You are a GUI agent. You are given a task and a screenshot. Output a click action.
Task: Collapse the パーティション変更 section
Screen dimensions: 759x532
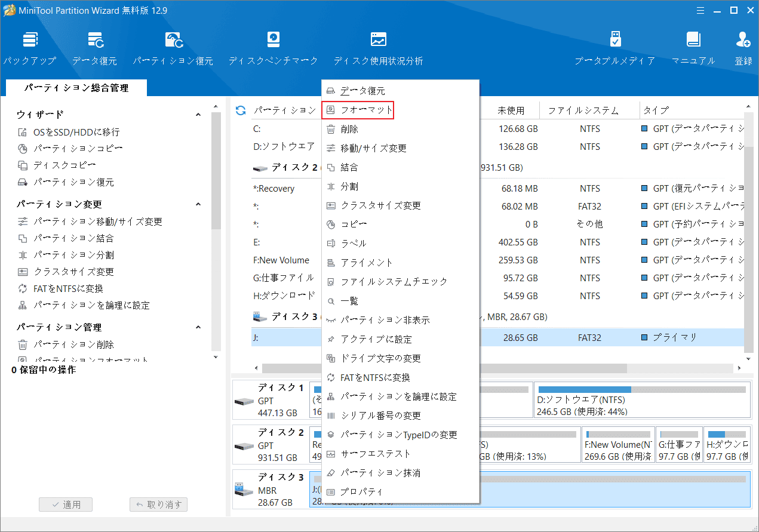click(x=199, y=204)
